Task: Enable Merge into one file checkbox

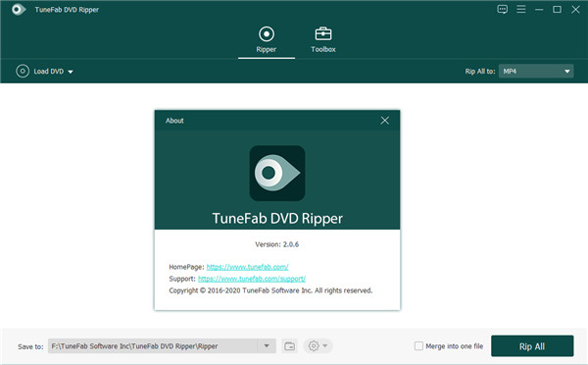Action: pos(418,345)
